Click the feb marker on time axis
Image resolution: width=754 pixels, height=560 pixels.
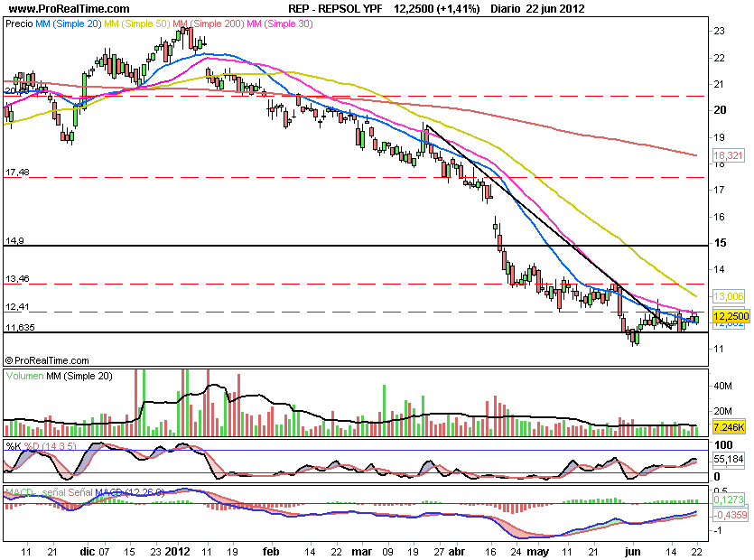coord(271,551)
